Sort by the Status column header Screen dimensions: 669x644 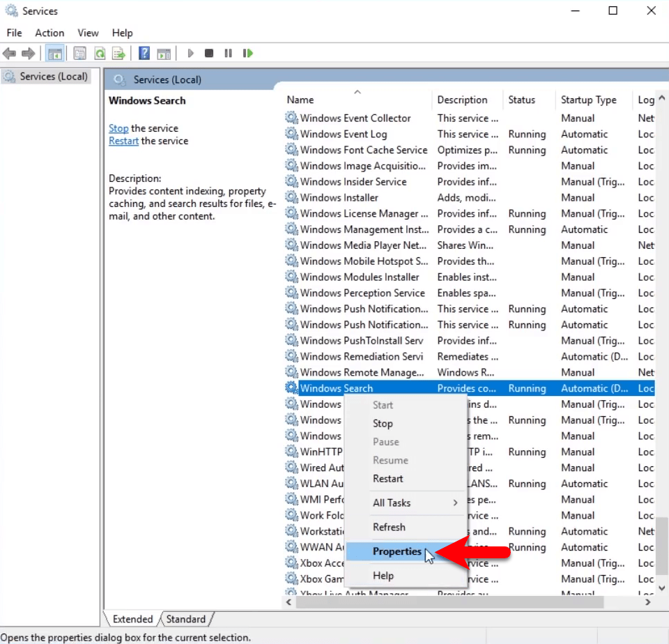(530, 100)
